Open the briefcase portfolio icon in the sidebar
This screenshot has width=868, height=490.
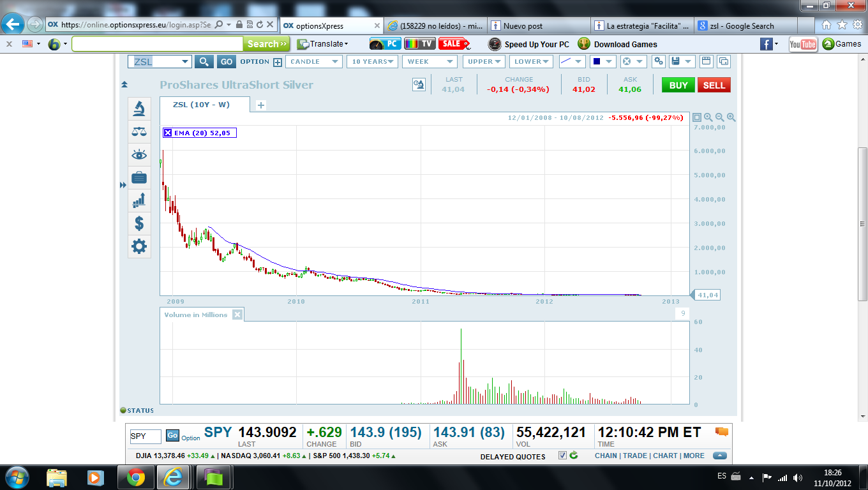pos(139,178)
